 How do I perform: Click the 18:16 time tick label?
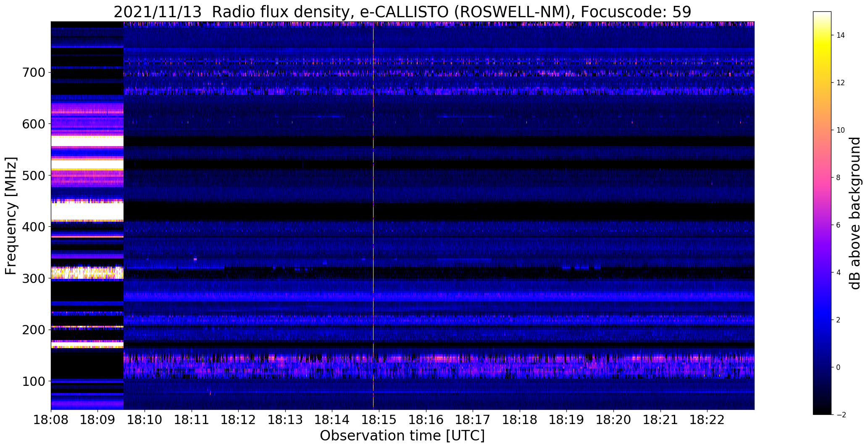[426, 420]
